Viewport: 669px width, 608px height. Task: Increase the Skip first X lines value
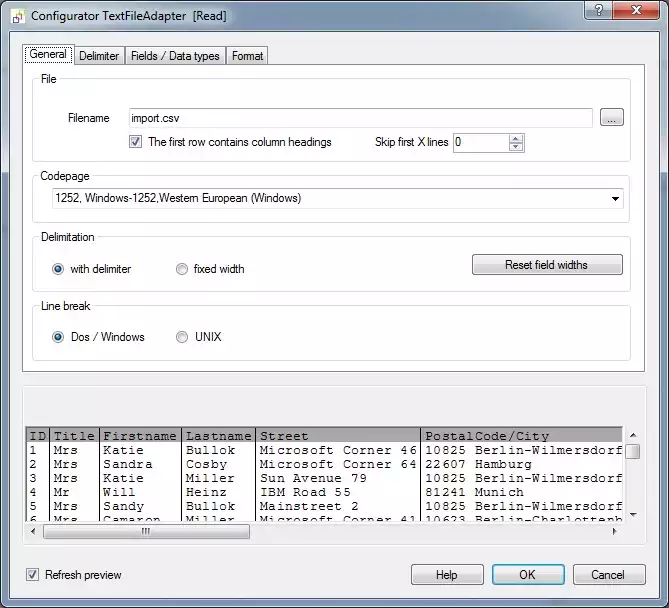516,138
